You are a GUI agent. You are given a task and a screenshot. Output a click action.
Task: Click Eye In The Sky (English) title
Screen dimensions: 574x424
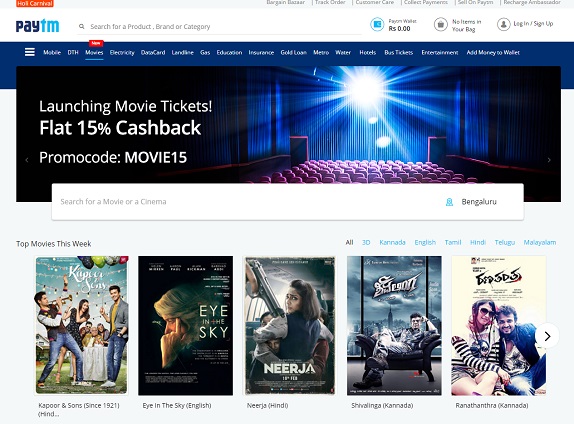pos(177,405)
